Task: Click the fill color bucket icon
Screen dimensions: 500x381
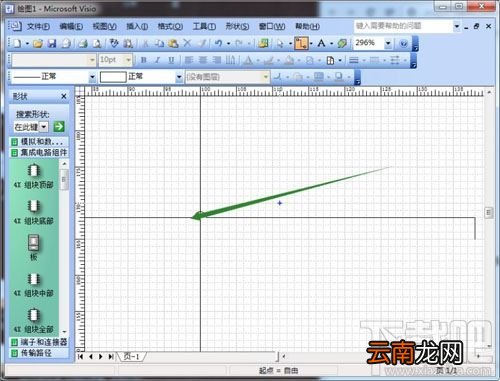Action: (x=289, y=60)
